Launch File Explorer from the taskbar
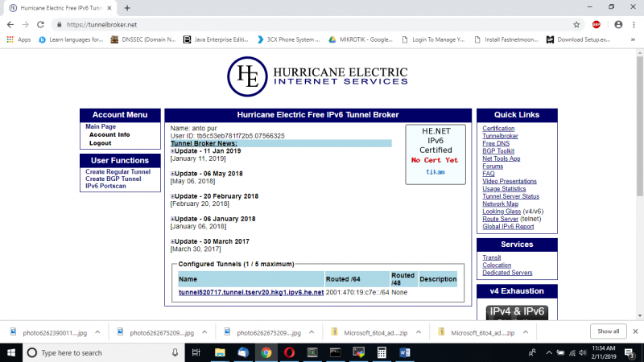This screenshot has height=362, width=644. click(x=220, y=352)
